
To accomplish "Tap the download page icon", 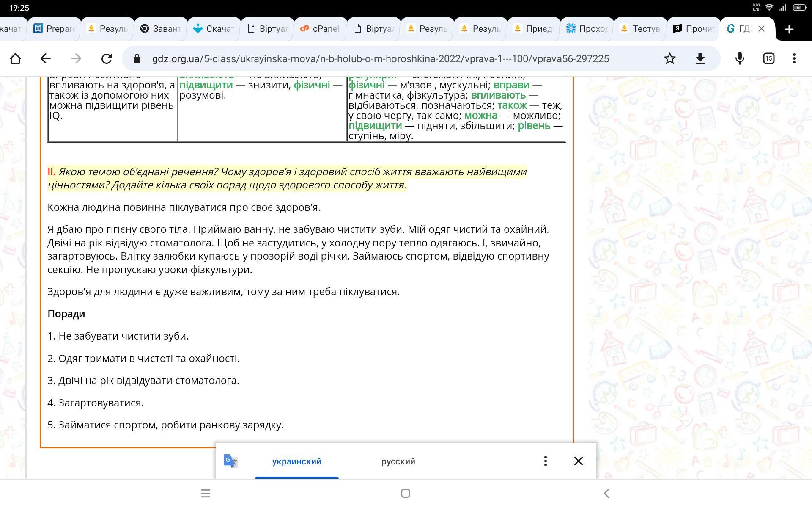I will (x=700, y=58).
